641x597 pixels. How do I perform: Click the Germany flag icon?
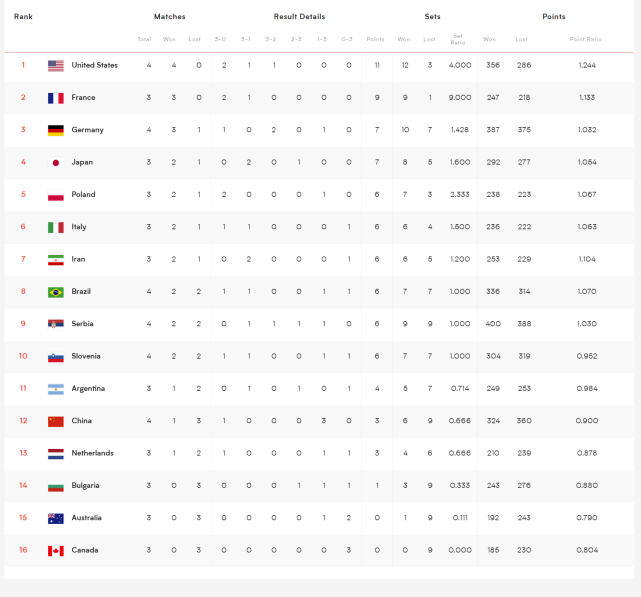(56, 130)
